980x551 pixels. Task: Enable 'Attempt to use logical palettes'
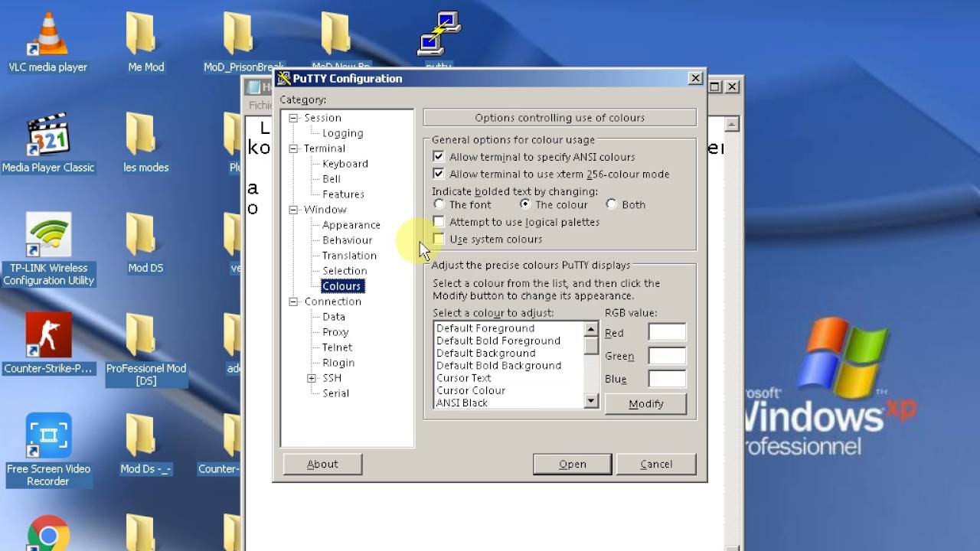point(439,222)
